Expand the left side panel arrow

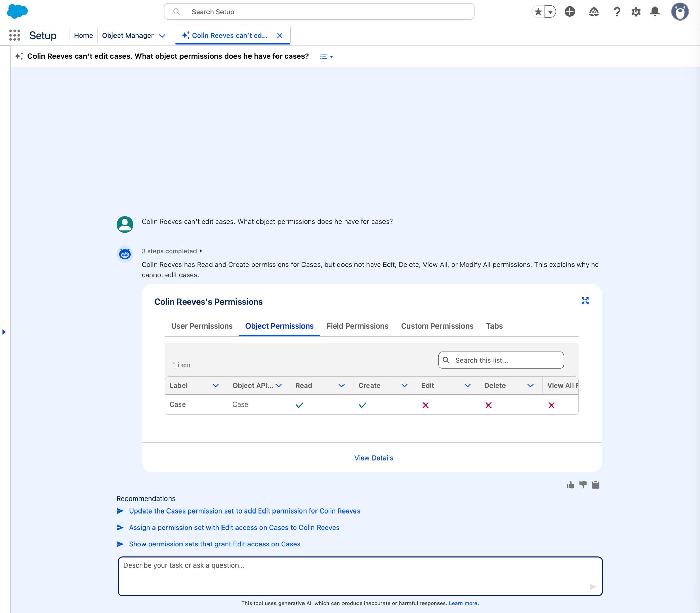coord(4,332)
